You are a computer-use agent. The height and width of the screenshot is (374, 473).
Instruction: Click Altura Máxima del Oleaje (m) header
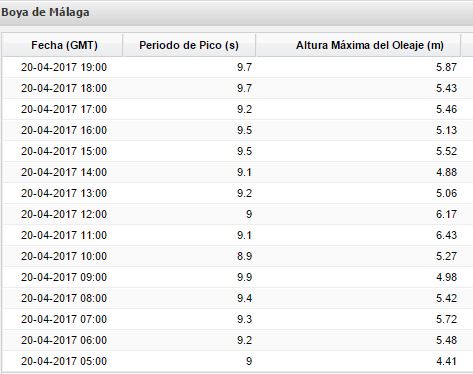[x=358, y=45]
